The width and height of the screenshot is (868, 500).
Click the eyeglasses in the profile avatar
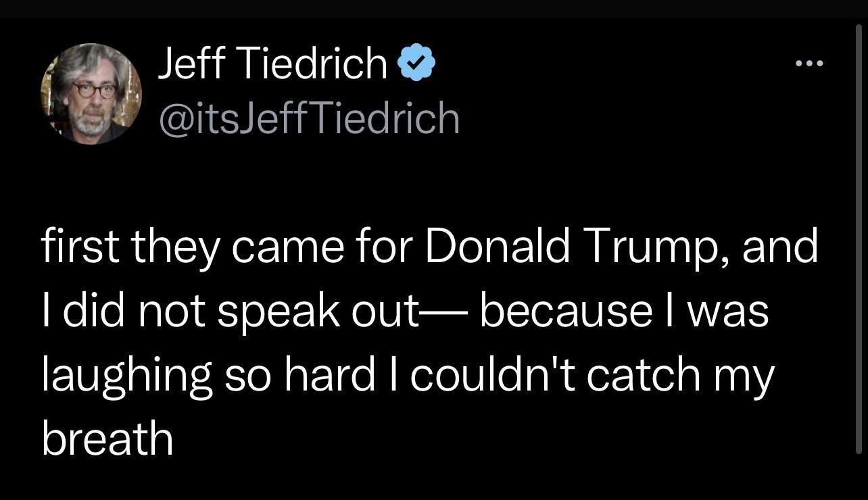[94, 91]
